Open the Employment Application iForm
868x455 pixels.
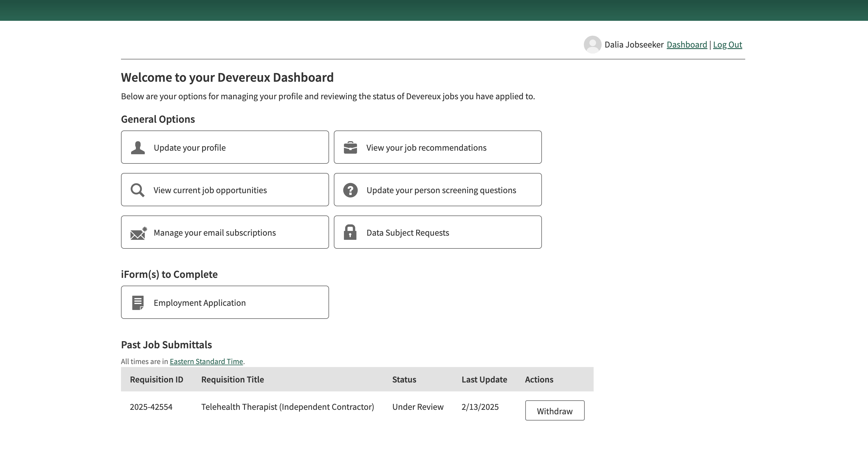pos(225,302)
